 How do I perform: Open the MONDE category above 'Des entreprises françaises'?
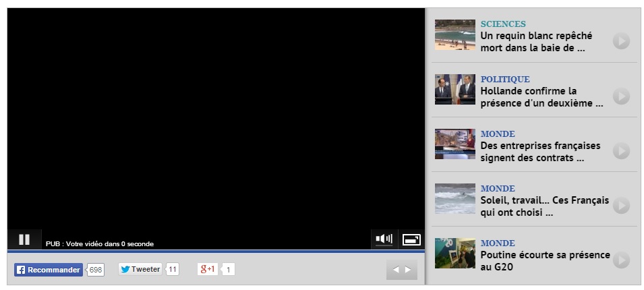click(498, 134)
